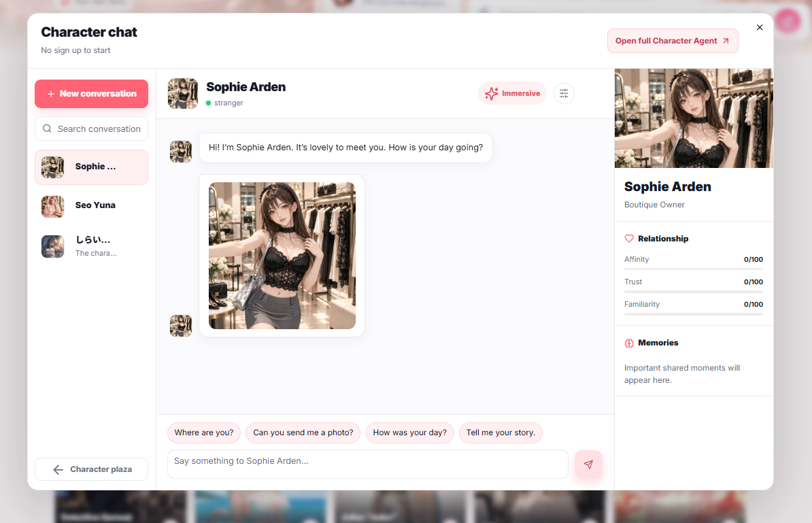Open chat settings sliders icon
The width and height of the screenshot is (812, 523).
[x=564, y=94]
